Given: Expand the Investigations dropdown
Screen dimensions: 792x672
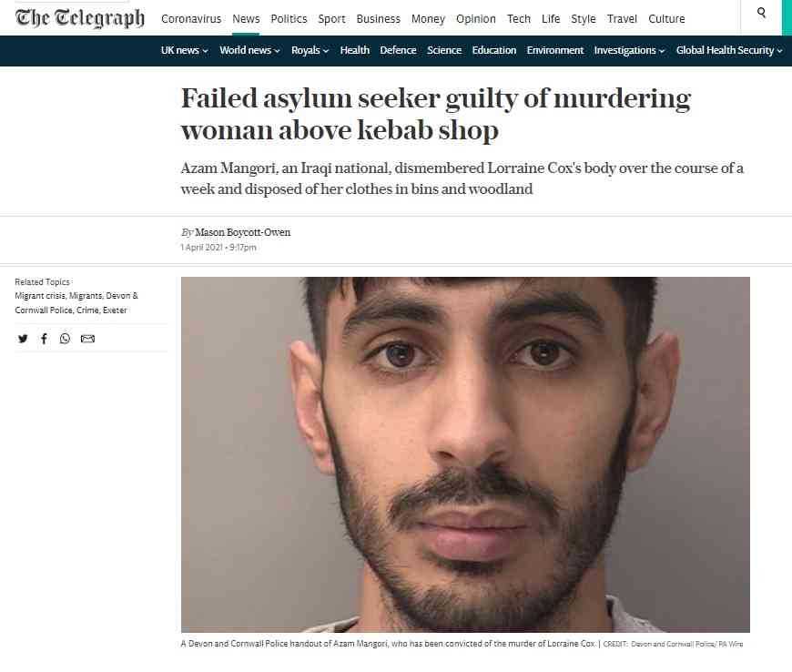Looking at the screenshot, I should click(x=629, y=50).
